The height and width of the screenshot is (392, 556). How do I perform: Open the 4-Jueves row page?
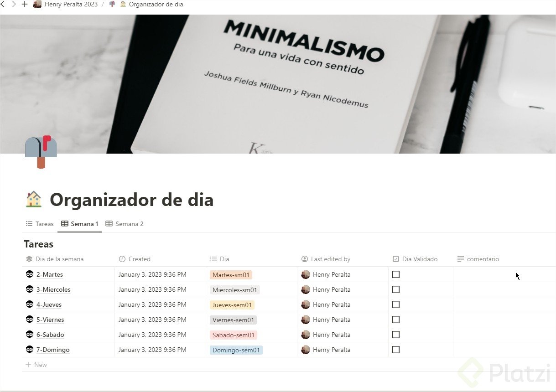point(49,304)
